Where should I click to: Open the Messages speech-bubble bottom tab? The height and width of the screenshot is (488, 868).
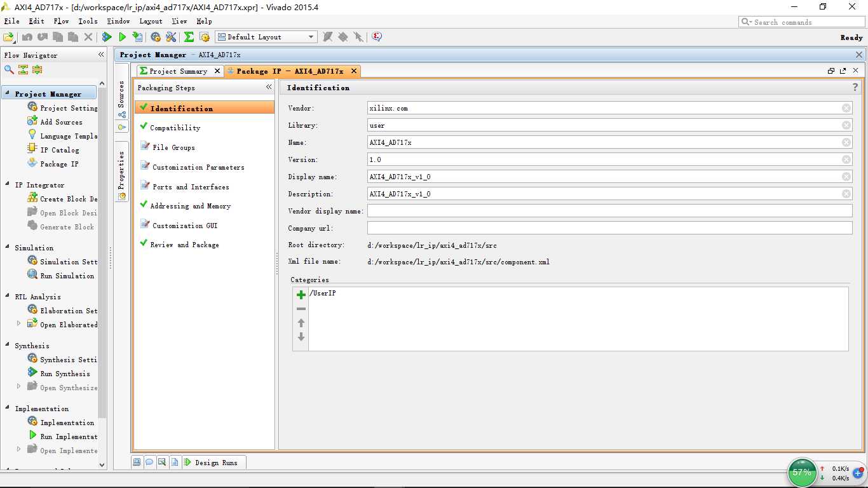[149, 463]
